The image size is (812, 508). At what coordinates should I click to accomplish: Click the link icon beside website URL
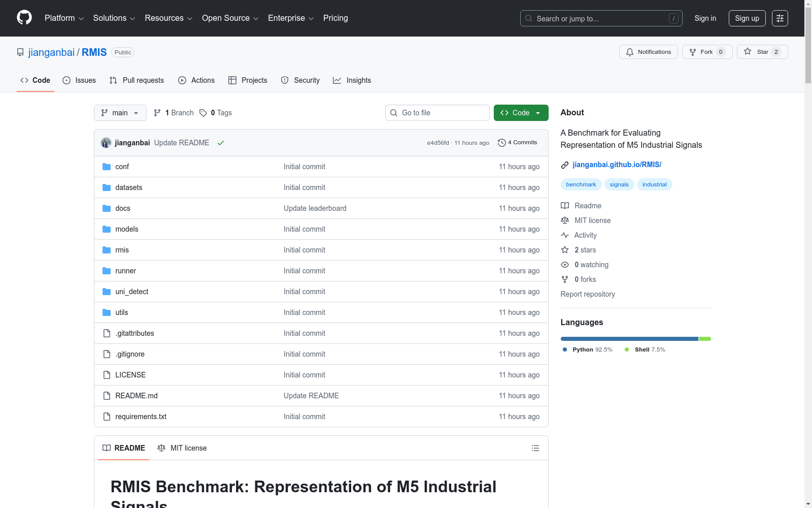click(565, 165)
